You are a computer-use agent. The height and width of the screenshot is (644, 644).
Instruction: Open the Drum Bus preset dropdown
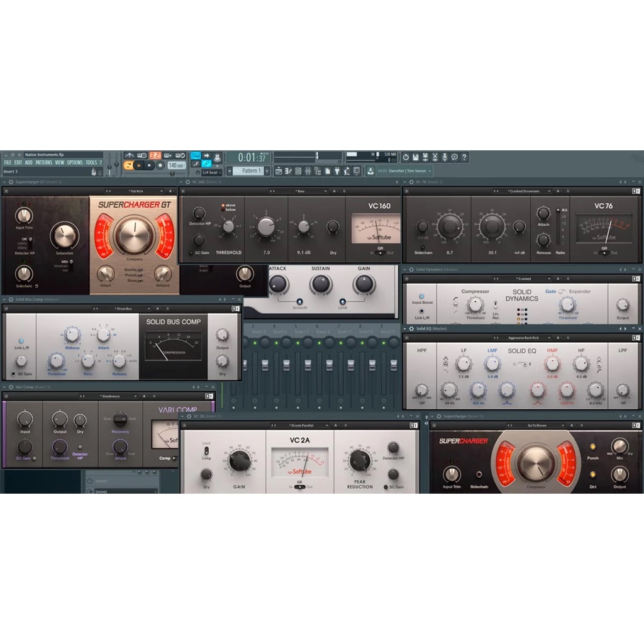pos(126,309)
